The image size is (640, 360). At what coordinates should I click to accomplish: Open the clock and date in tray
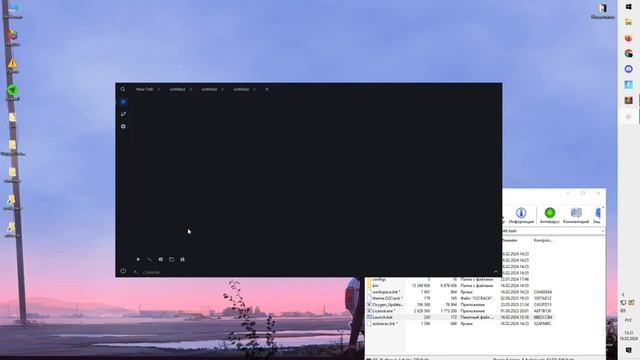tap(629, 336)
